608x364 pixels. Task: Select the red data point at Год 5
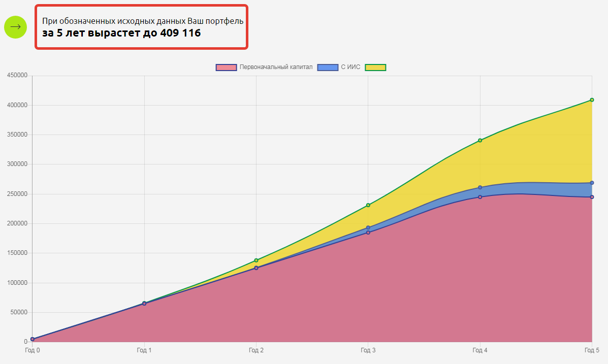click(x=592, y=197)
